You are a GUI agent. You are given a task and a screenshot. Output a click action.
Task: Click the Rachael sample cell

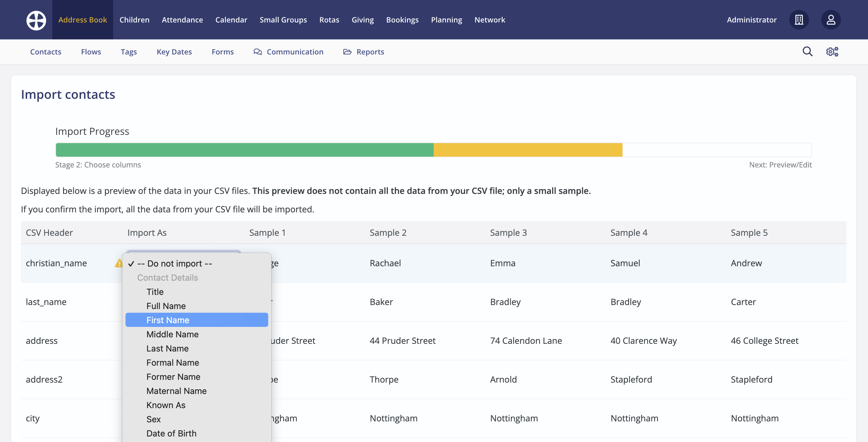click(385, 263)
